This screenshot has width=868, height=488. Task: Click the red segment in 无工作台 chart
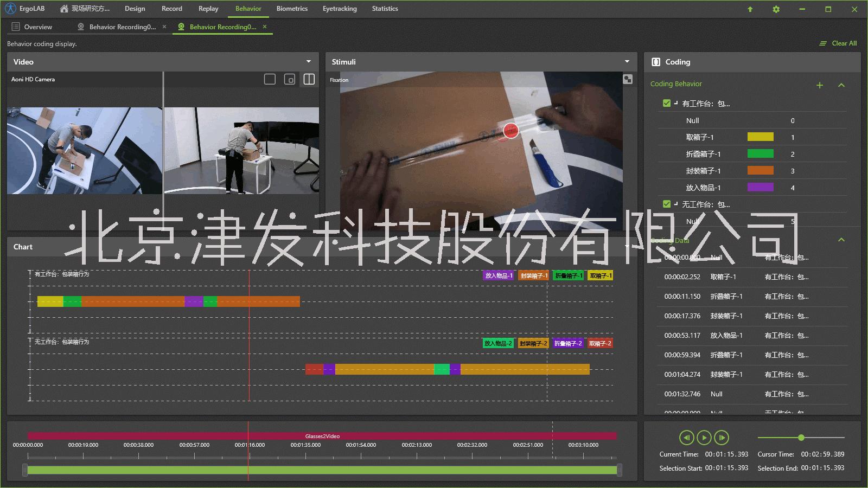pos(315,369)
